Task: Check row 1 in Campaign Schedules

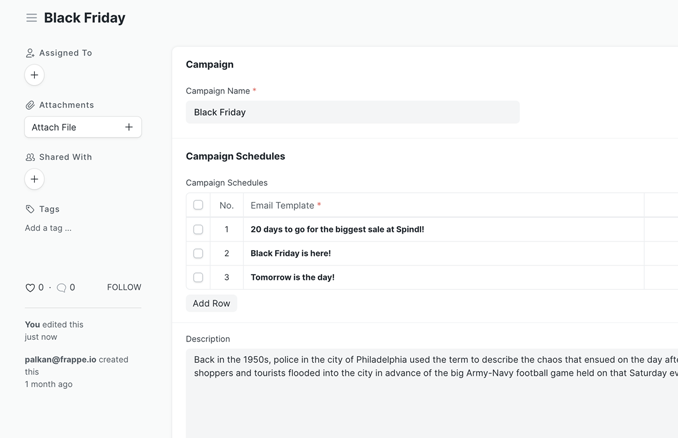Action: tap(198, 229)
